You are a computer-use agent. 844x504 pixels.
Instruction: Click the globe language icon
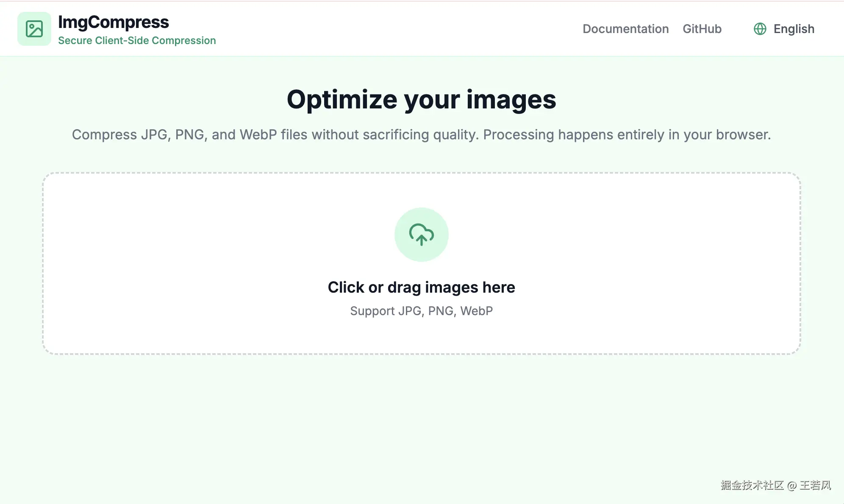(760, 29)
